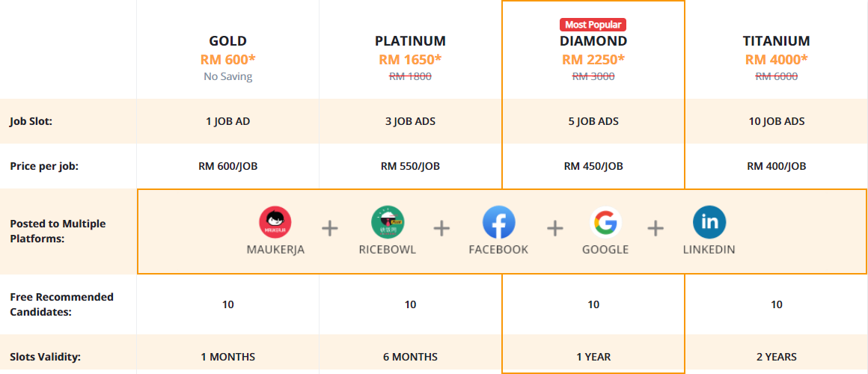The height and width of the screenshot is (374, 868).
Task: Select the PLATINUM plan heading
Action: click(x=410, y=41)
